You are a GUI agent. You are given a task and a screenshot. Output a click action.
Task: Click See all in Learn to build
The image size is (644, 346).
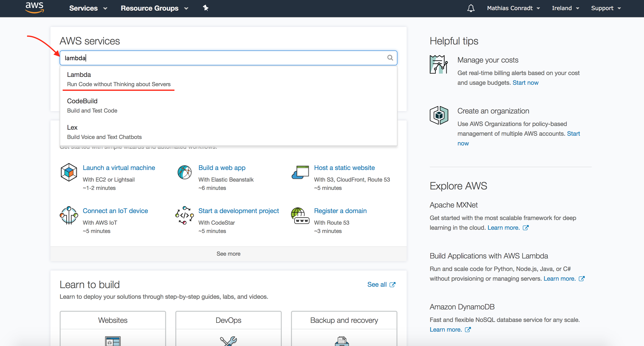click(x=377, y=285)
